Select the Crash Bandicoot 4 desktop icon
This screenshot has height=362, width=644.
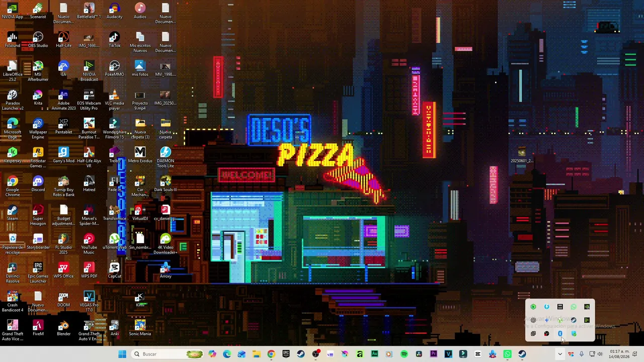pos(13,302)
